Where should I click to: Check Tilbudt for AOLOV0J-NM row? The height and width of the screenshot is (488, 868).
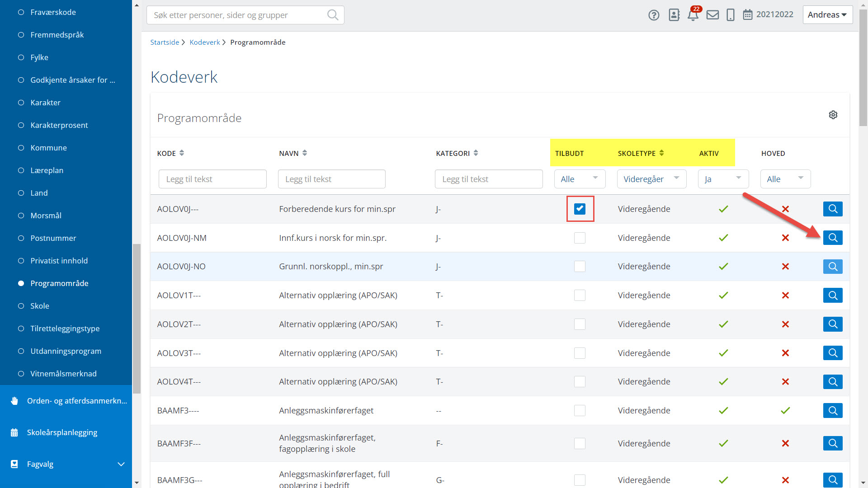tap(580, 238)
